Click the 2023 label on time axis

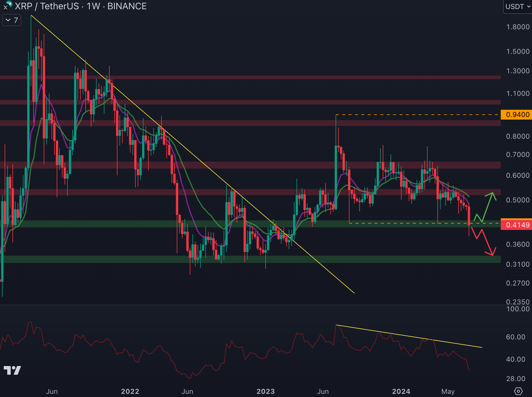pyautogui.click(x=265, y=391)
